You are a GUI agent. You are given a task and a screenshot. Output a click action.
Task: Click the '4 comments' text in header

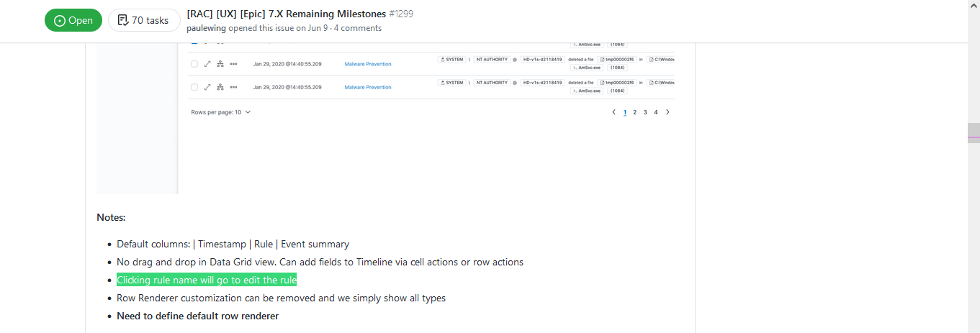(x=358, y=28)
